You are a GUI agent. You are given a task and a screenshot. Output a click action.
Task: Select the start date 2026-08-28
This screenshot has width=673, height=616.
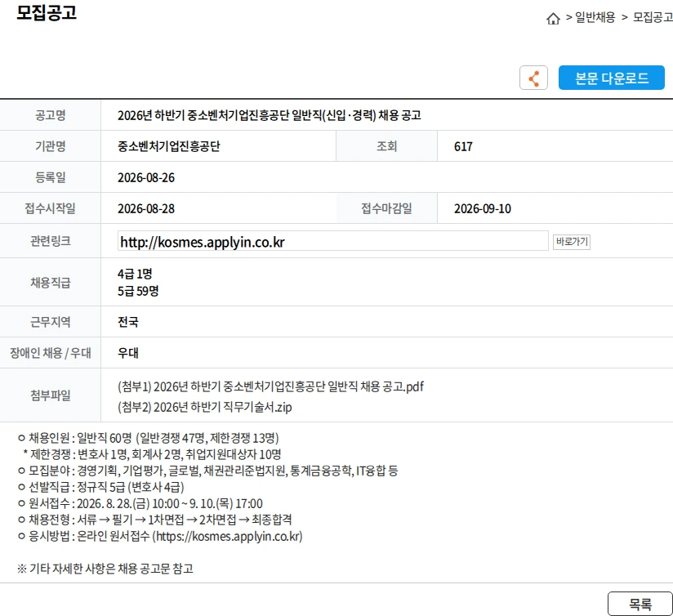click(x=146, y=208)
